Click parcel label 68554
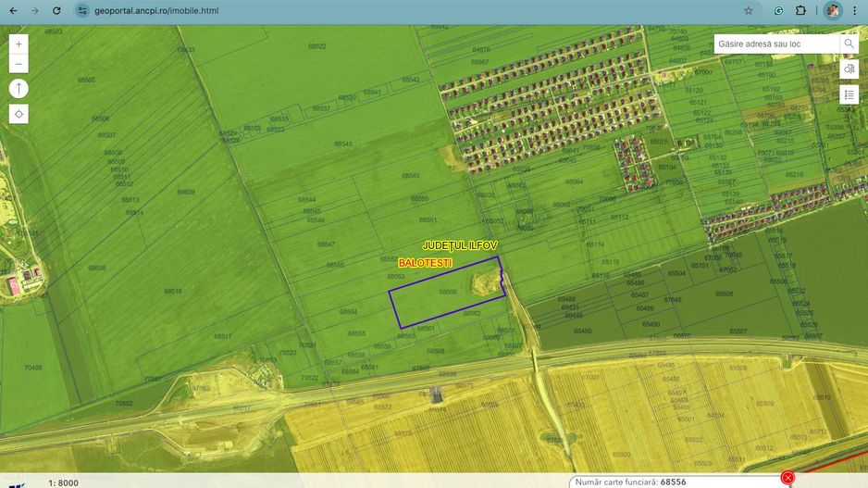Screen dimensions: 868x488 348,312
